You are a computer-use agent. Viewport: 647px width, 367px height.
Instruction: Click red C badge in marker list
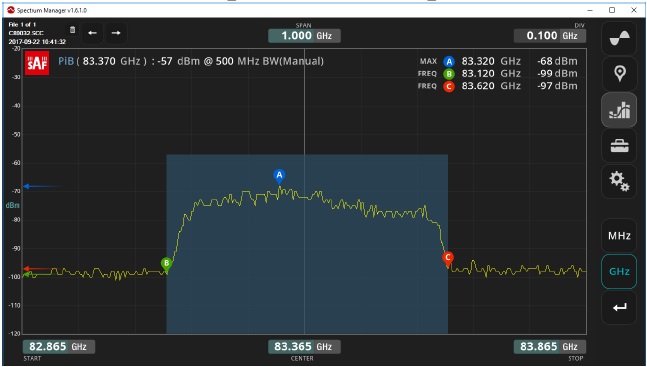[x=449, y=86]
